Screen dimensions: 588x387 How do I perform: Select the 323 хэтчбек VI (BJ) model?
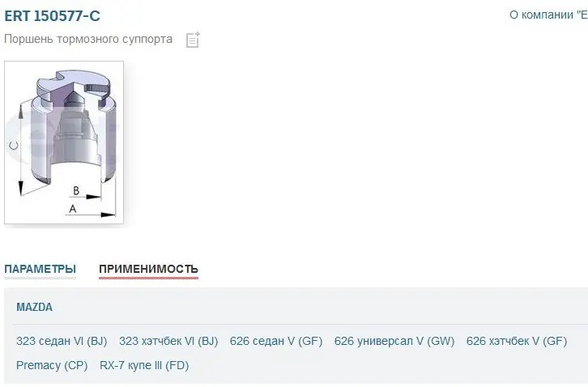point(168,341)
